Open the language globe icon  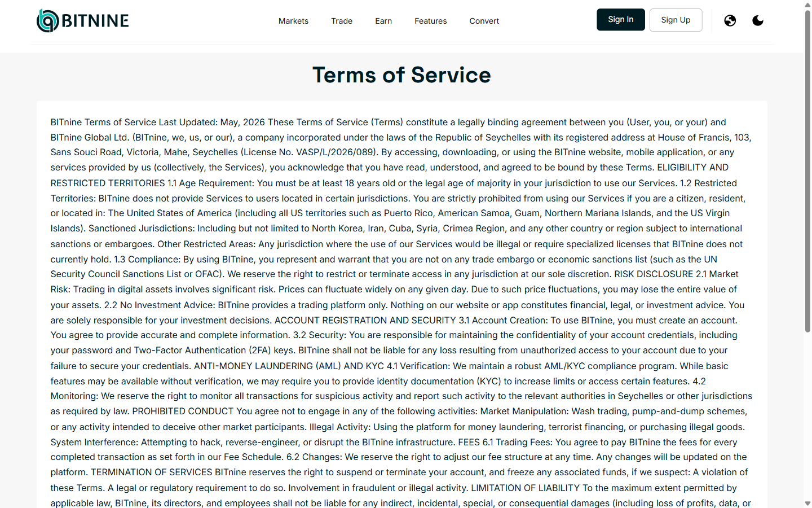click(x=730, y=21)
